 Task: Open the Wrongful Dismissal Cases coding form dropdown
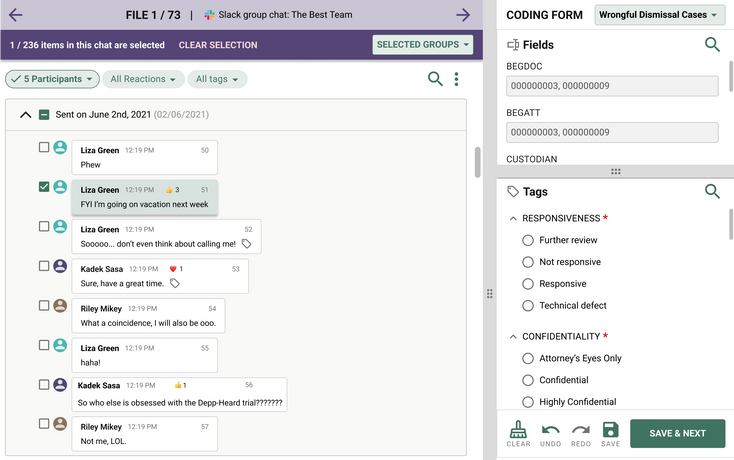(x=659, y=15)
